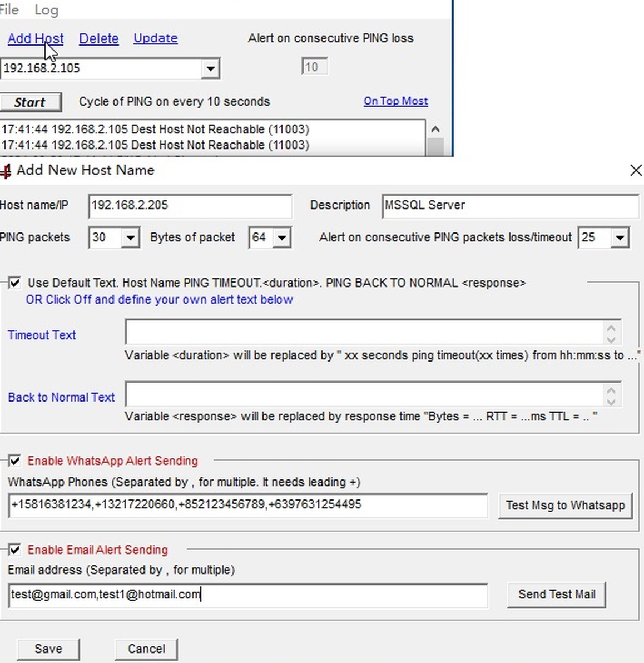
Task: Open the Bytes of packet dropdown
Action: point(281,238)
